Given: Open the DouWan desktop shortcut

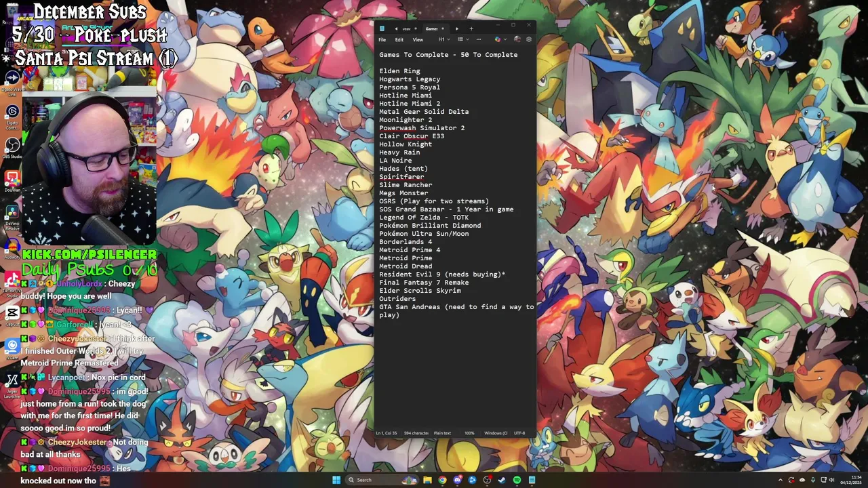Looking at the screenshot, I should click(12, 182).
